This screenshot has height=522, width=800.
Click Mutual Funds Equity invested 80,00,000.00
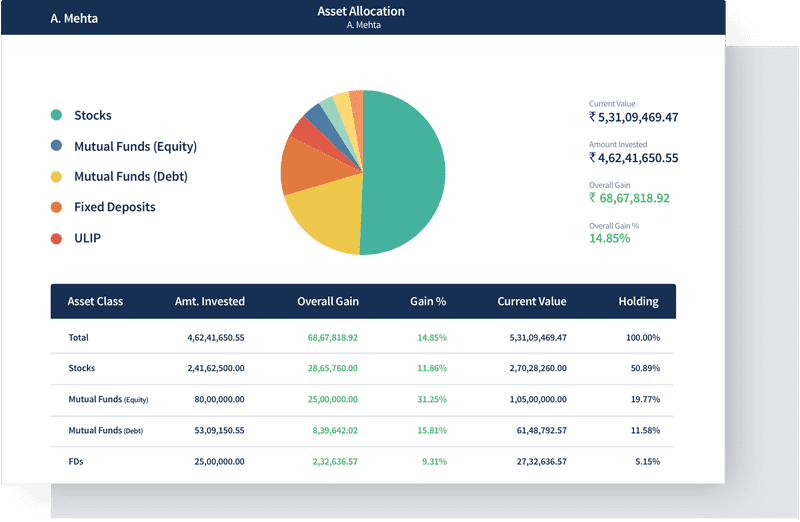pos(219,399)
